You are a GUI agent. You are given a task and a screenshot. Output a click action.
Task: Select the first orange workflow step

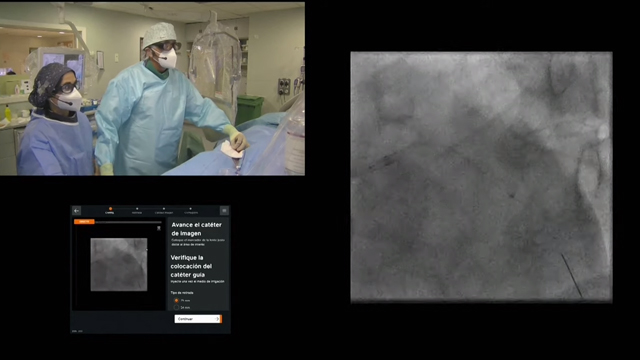pyautogui.click(x=110, y=211)
